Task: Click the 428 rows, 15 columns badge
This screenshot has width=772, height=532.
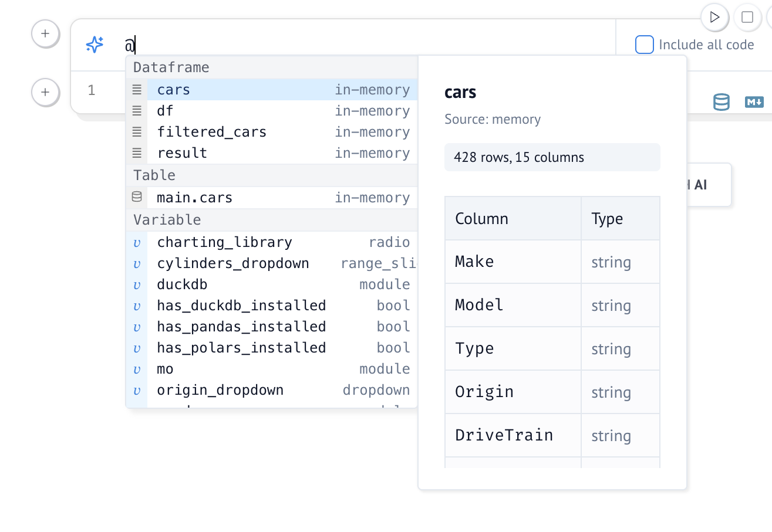Action: [x=552, y=157]
